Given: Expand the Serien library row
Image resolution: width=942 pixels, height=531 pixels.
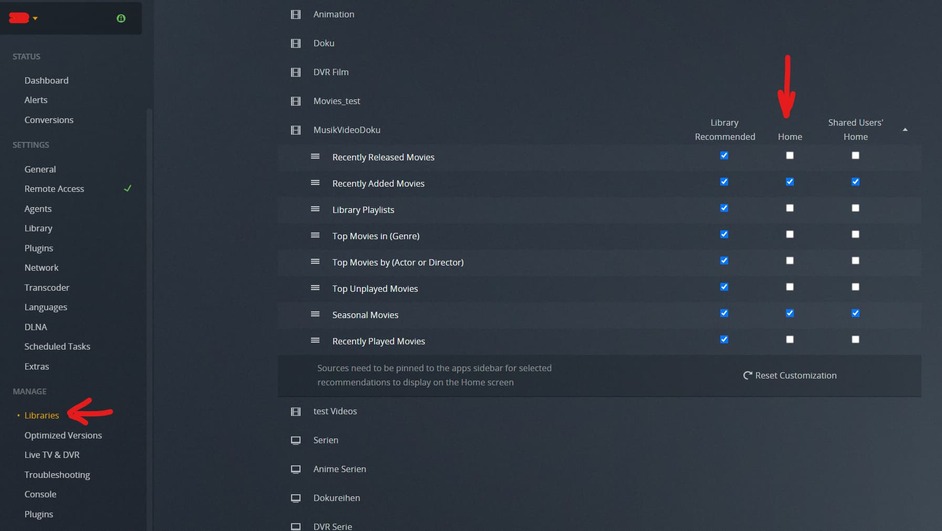Looking at the screenshot, I should coord(599,440).
